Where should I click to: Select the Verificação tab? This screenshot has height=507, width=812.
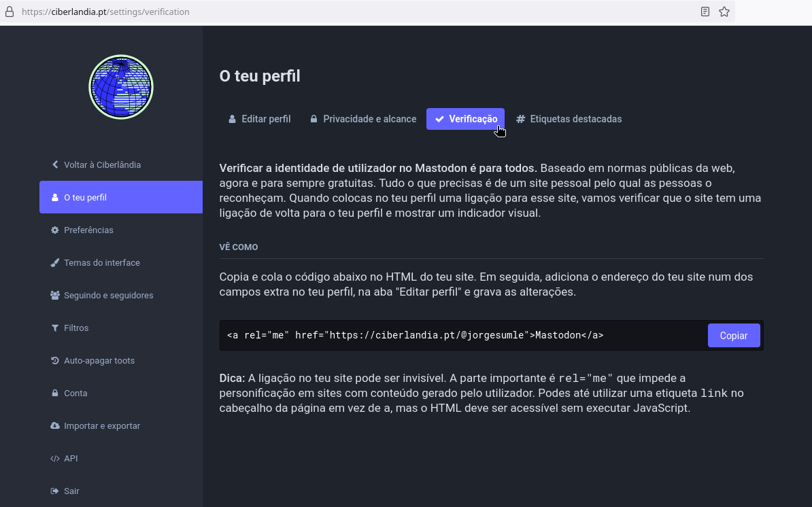pyautogui.click(x=466, y=119)
